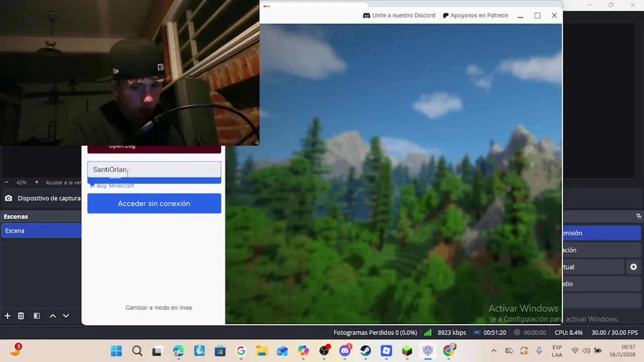Open the widgets icon with badge 3

click(x=16, y=350)
